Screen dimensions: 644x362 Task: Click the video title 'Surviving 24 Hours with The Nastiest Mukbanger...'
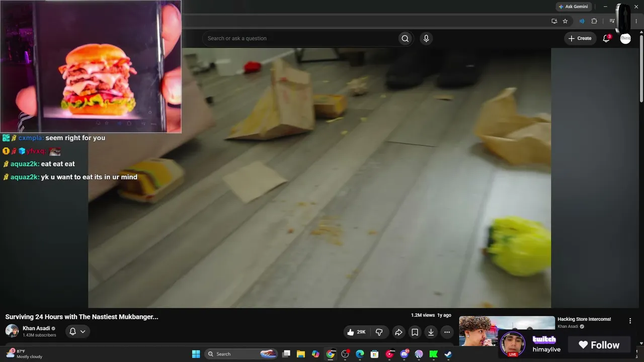[82, 317]
